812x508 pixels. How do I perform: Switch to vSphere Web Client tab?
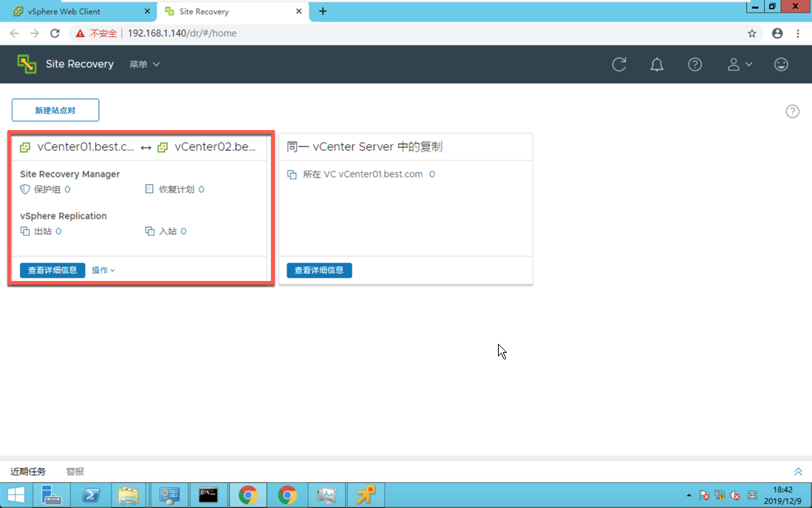coord(78,11)
